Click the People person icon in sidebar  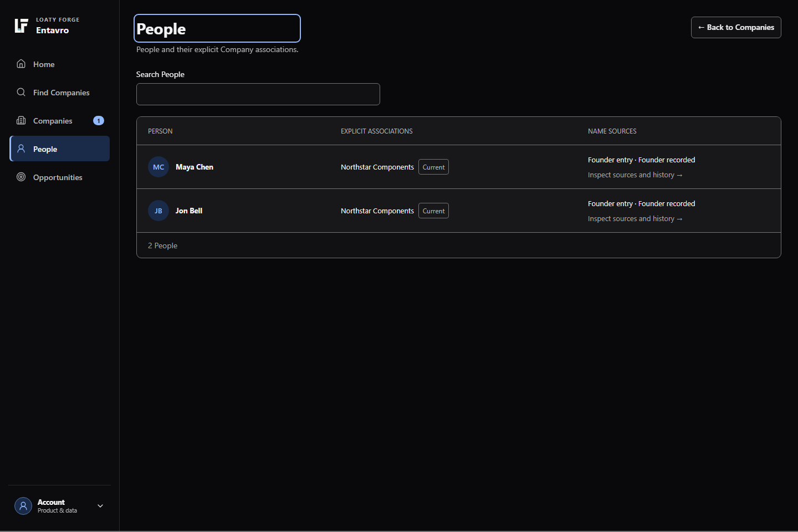click(21, 149)
